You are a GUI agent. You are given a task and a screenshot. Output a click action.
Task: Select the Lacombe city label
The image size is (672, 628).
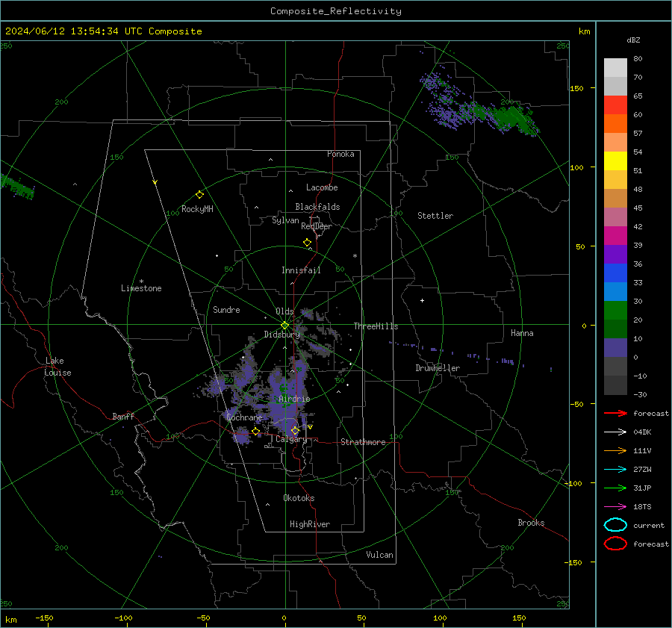[322, 187]
